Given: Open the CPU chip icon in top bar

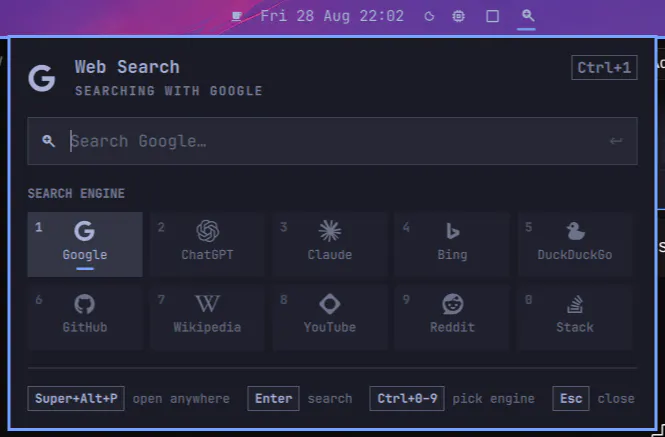Looking at the screenshot, I should [458, 17].
